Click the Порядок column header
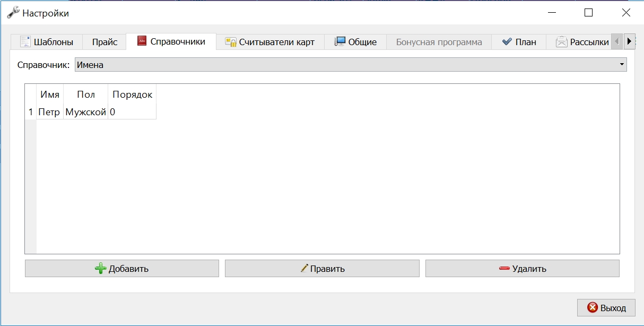 point(132,95)
